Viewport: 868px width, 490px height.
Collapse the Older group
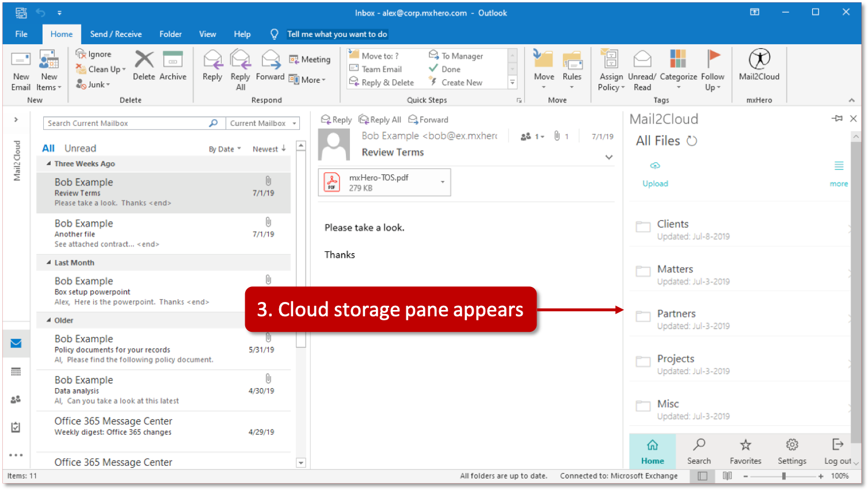[x=48, y=320]
